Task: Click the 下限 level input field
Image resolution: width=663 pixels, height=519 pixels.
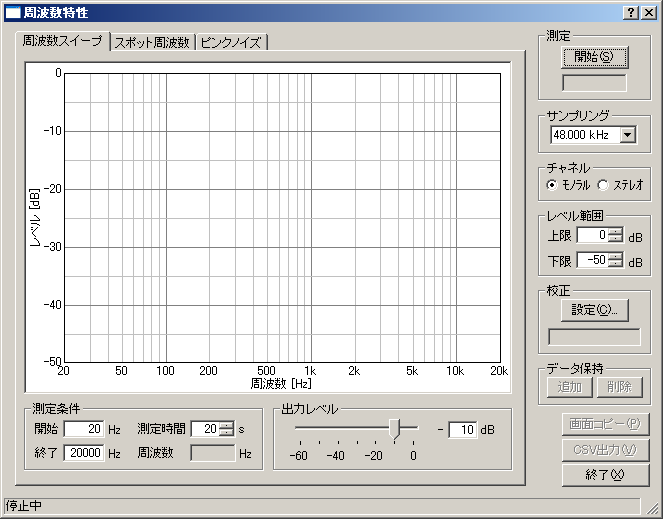Action: coord(592,260)
